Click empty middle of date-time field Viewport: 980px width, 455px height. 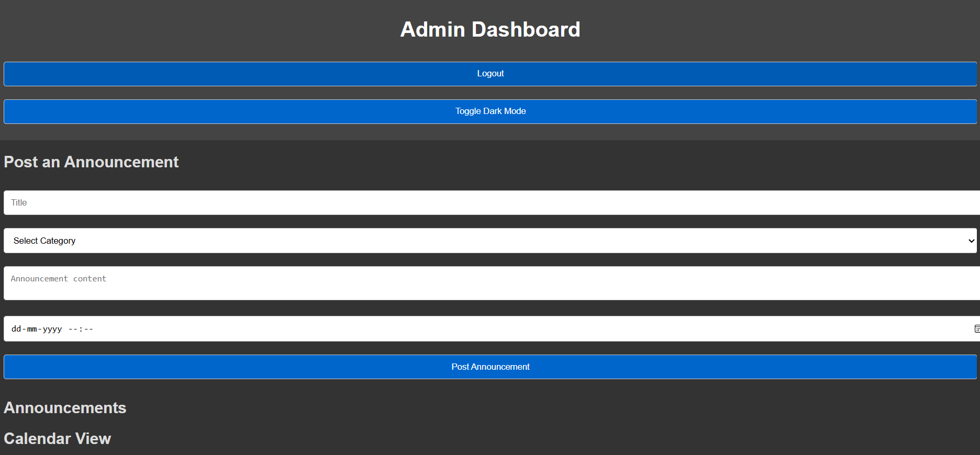click(490, 329)
